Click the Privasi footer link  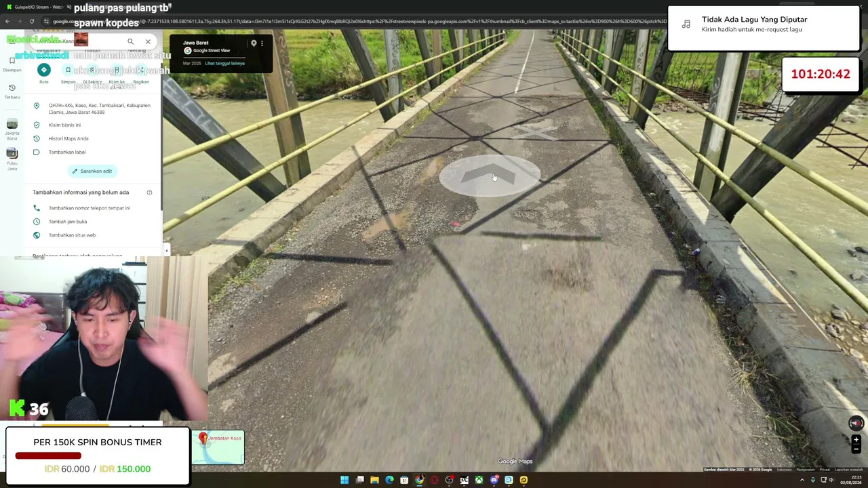click(x=824, y=470)
